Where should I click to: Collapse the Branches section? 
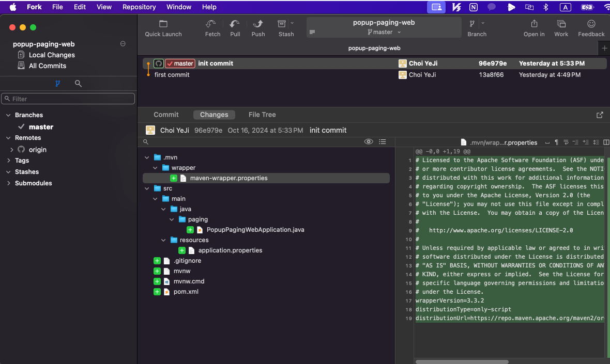pyautogui.click(x=8, y=115)
